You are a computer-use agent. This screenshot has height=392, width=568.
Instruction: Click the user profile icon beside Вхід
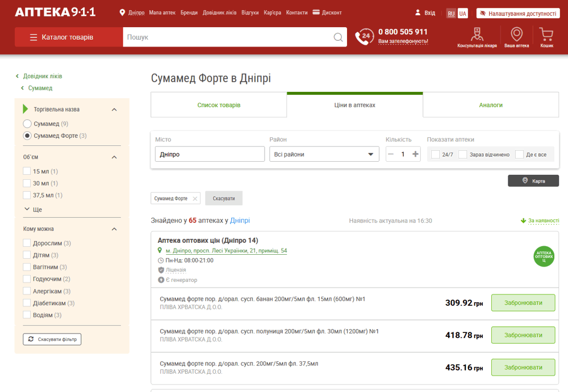[x=417, y=12]
